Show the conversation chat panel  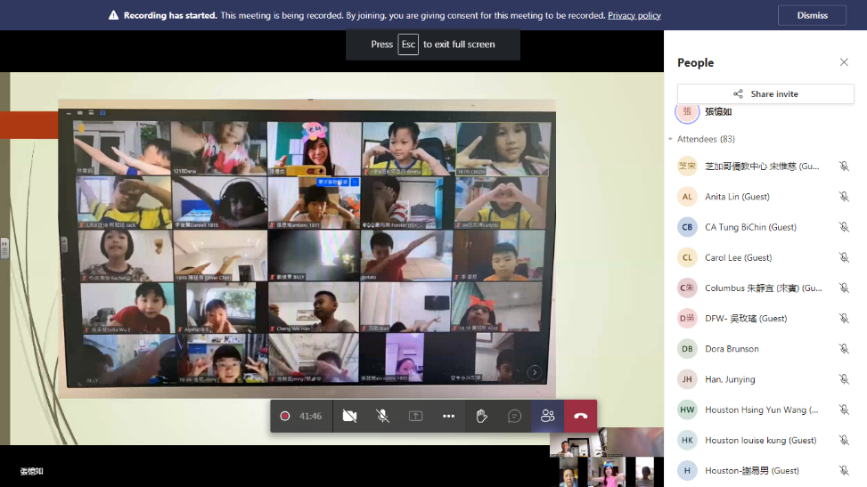click(x=514, y=416)
